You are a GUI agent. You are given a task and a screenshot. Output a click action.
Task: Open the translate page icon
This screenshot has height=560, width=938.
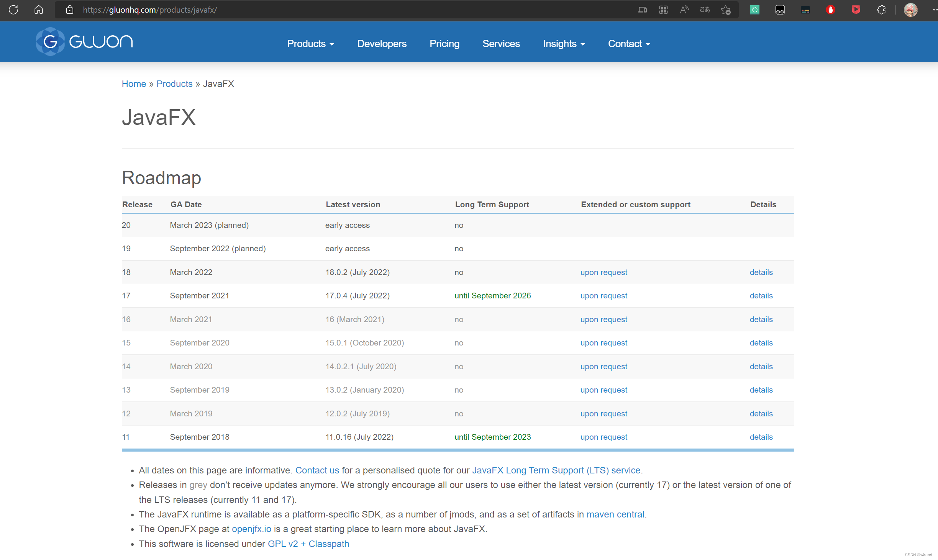(705, 10)
